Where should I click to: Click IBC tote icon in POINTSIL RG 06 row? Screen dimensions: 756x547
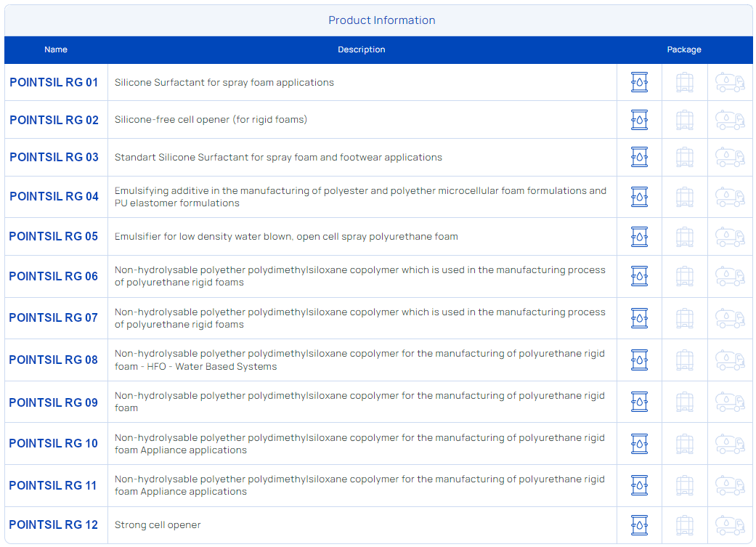(x=684, y=276)
